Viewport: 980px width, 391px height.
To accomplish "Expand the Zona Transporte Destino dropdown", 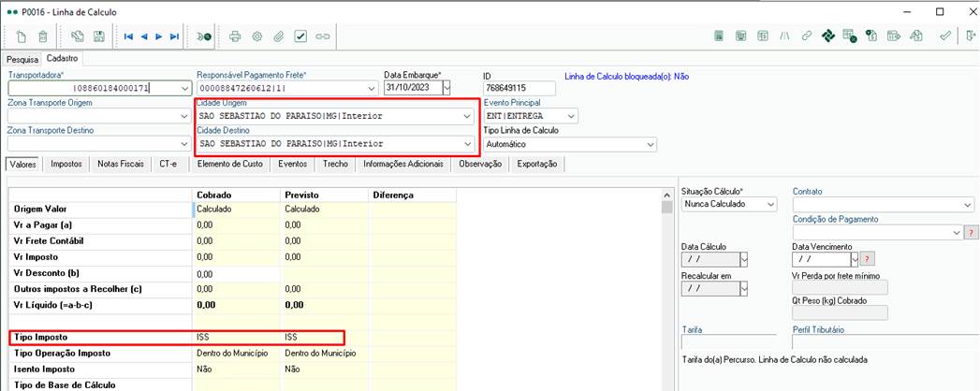I will 183,144.
